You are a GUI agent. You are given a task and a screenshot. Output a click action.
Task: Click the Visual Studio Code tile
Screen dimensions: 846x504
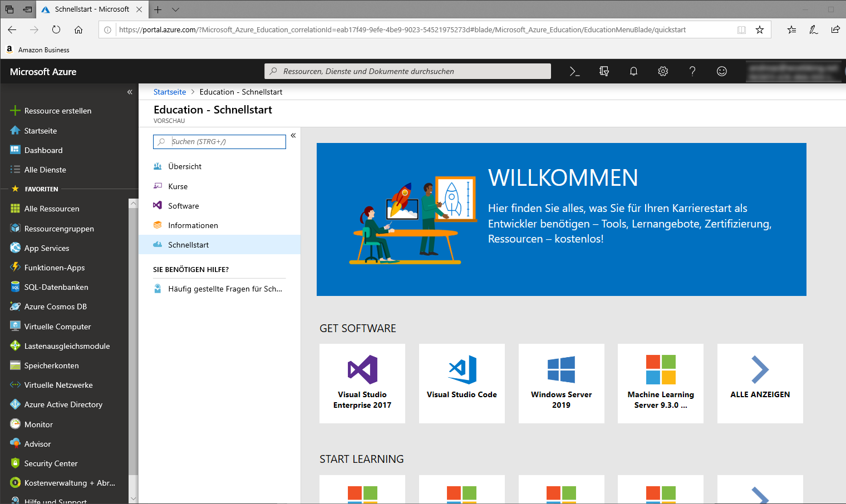[461, 383]
